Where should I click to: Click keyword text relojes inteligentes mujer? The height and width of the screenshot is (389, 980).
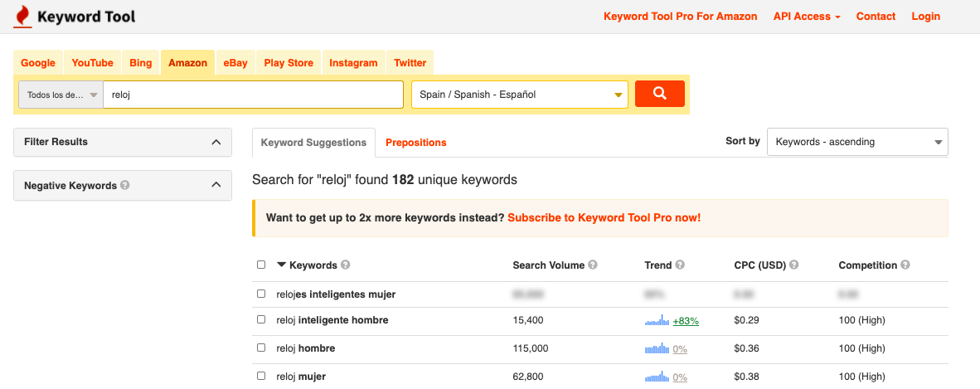(x=336, y=294)
